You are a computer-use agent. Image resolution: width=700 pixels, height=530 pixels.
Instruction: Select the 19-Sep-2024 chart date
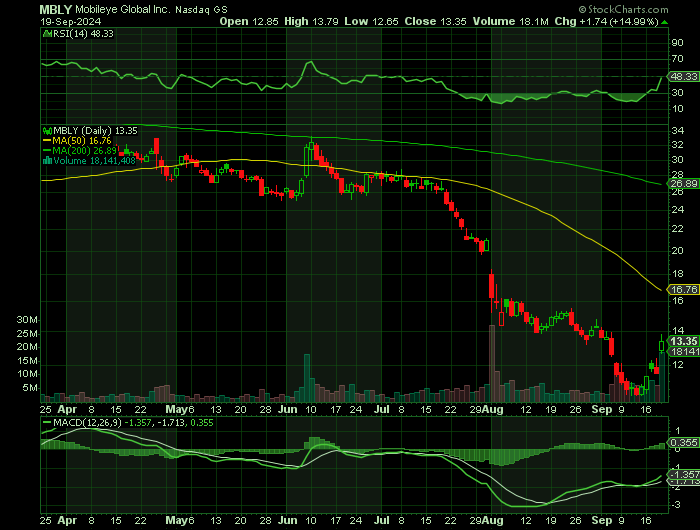click(71, 21)
